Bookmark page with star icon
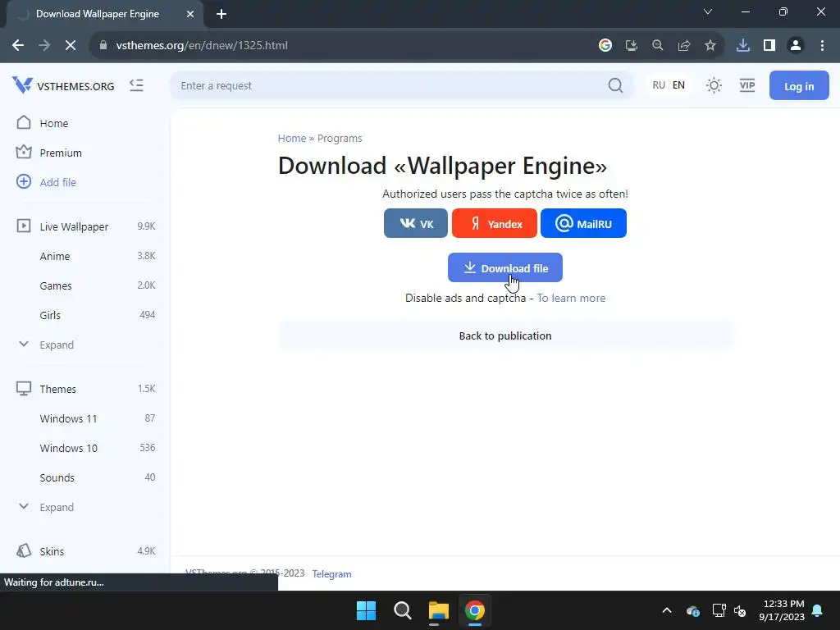The height and width of the screenshot is (630, 840). [710, 46]
